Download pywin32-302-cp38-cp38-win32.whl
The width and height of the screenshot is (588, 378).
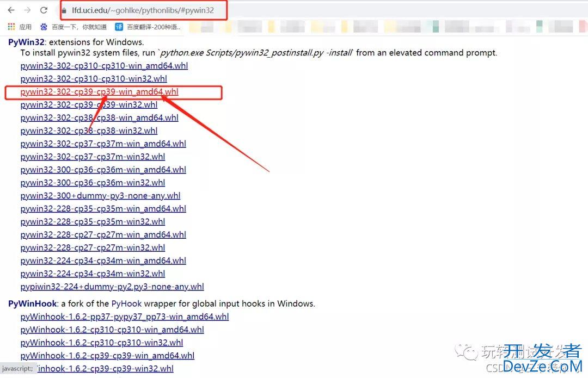pos(89,131)
